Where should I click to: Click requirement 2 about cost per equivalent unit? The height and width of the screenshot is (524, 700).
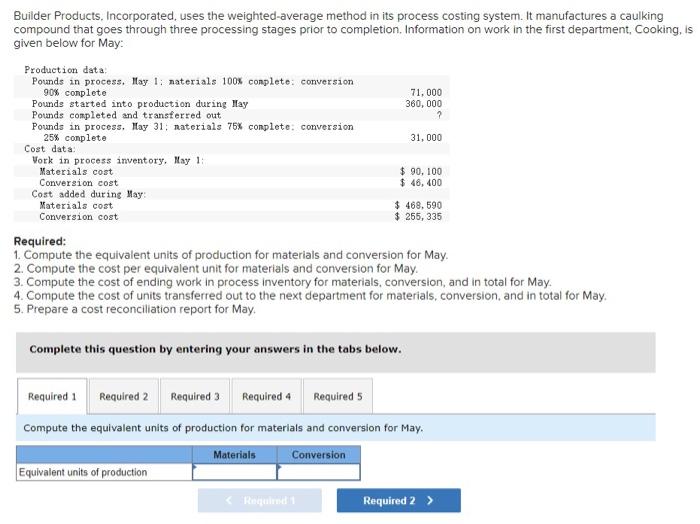tap(216, 269)
